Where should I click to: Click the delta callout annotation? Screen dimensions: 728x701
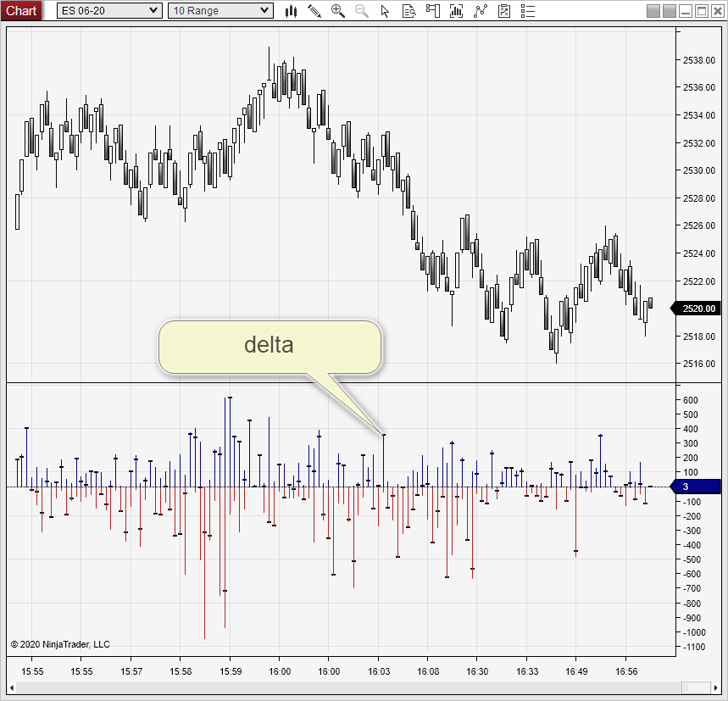(270, 347)
